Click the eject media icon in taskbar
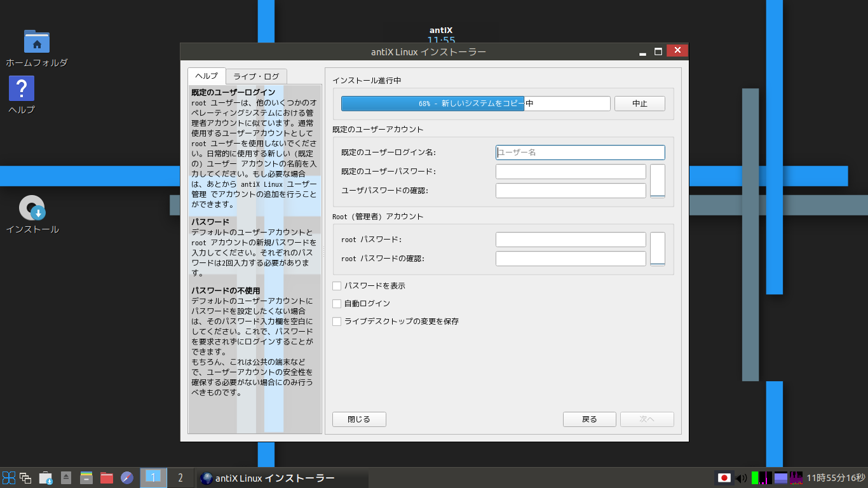The width and height of the screenshot is (868, 488). (66, 478)
